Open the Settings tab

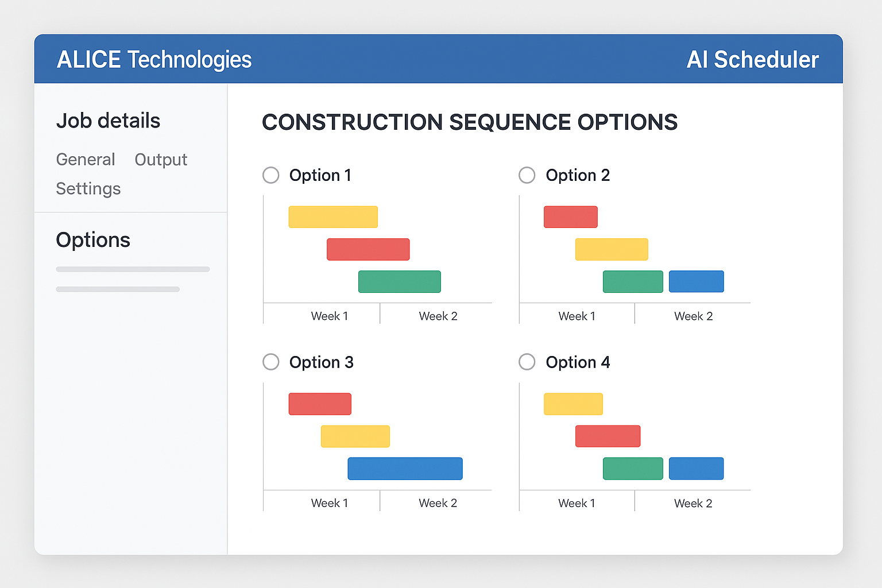(88, 189)
